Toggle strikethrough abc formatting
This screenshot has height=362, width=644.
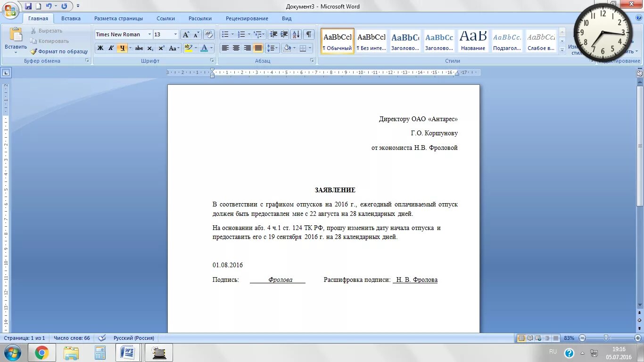coord(139,48)
